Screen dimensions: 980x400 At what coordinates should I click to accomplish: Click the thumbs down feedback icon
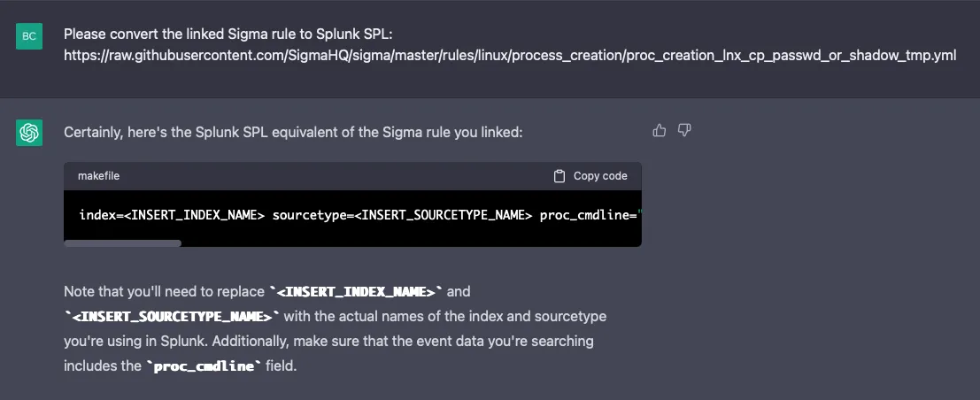[x=684, y=131]
